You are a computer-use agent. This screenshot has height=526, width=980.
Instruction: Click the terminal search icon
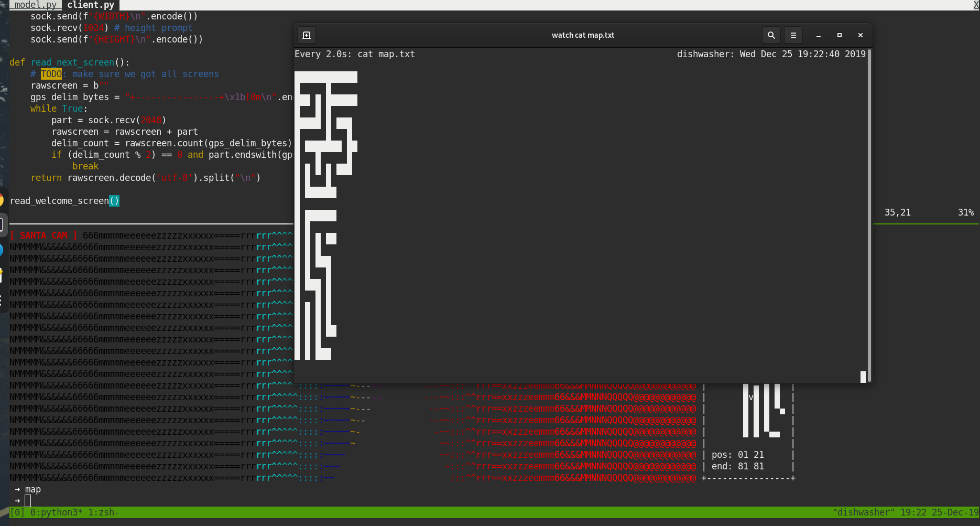(771, 35)
